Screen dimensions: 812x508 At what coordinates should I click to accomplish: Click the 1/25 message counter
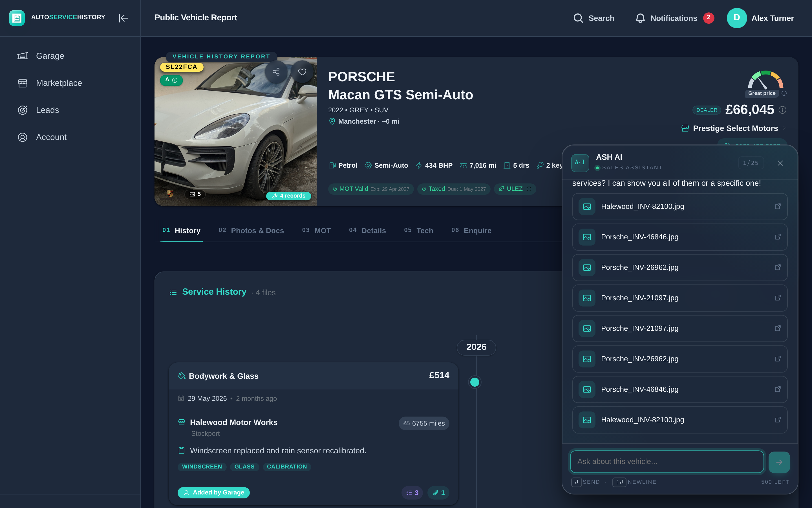tap(751, 163)
